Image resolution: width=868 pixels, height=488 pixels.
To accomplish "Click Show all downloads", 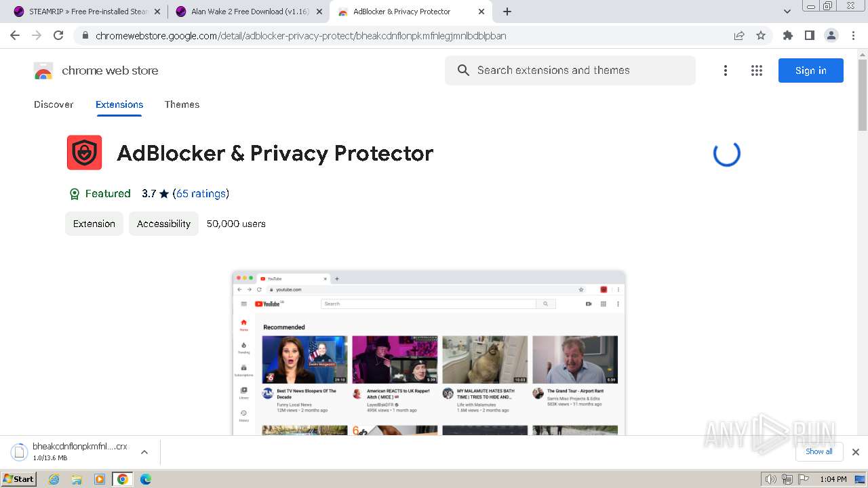I will [x=818, y=452].
